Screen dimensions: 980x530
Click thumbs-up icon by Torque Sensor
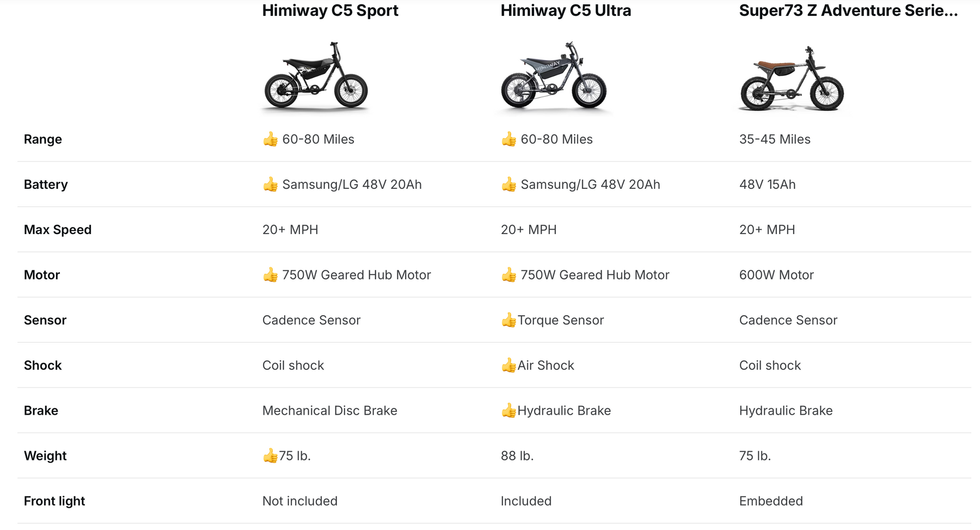509,320
